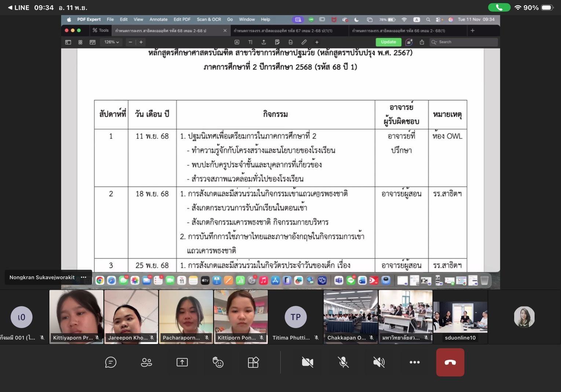Screen dimensions: 561x392
Task: Tap the share screen icon
Action: pos(182,362)
